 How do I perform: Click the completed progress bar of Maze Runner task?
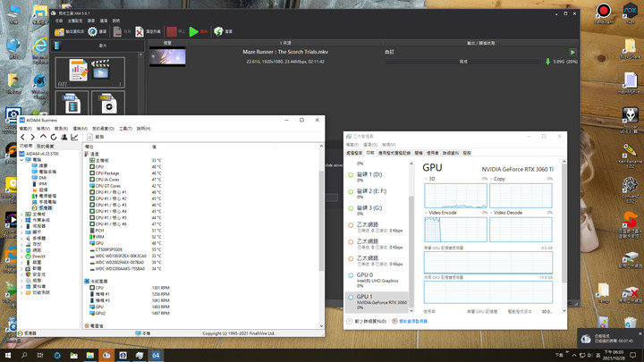[x=463, y=62]
